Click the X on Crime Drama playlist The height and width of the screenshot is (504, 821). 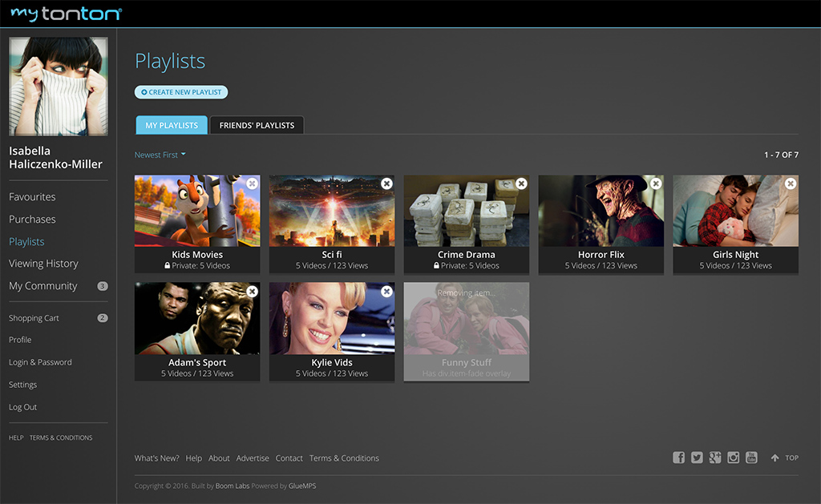tap(522, 183)
